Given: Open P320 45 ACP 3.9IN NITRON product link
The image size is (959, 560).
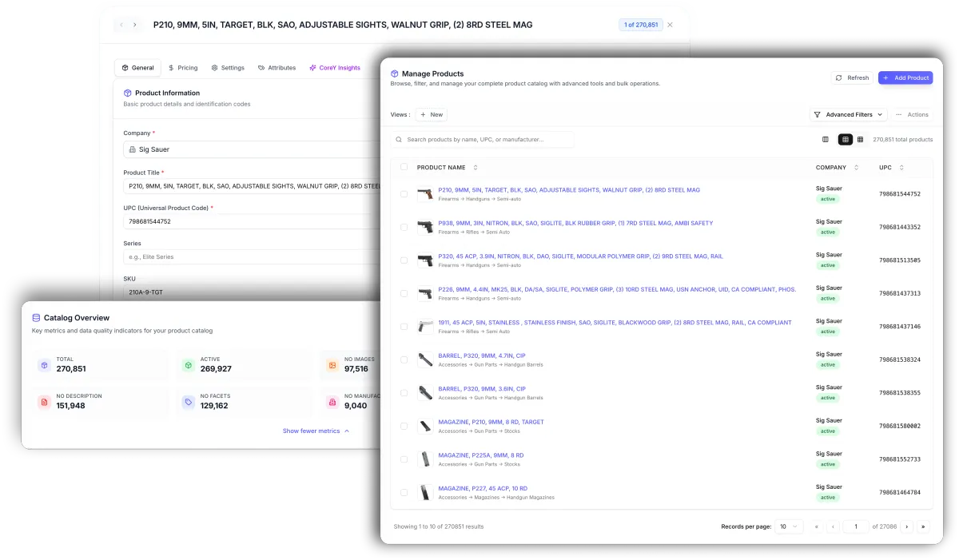Looking at the screenshot, I should coord(580,256).
